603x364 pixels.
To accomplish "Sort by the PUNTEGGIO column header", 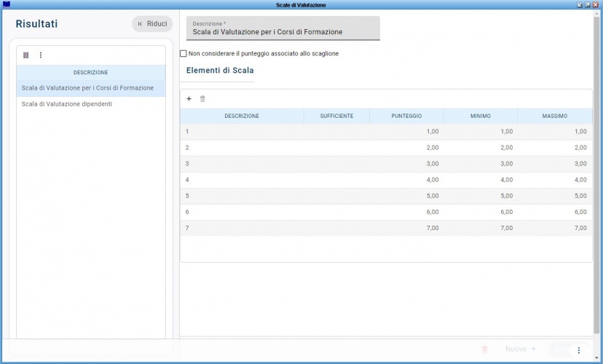I will (406, 116).
